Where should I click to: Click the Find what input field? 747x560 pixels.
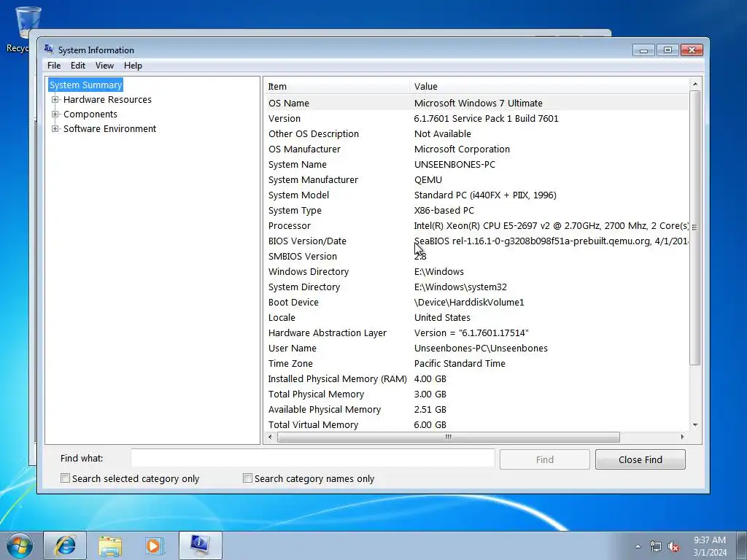tap(312, 458)
